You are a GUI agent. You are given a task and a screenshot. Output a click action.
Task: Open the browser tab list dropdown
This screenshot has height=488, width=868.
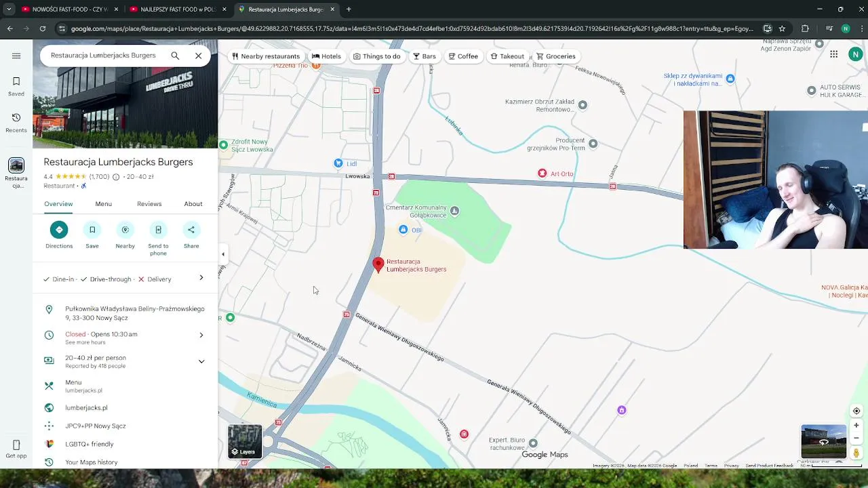click(x=9, y=9)
